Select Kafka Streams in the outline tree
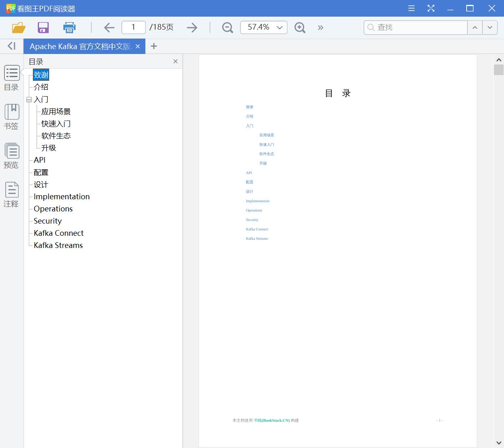 (x=58, y=245)
